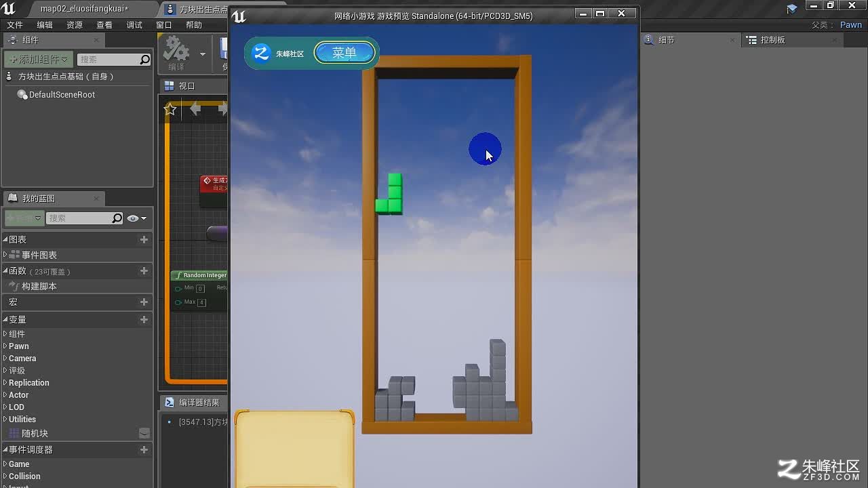Add a new function with 函数 plus

(144, 270)
